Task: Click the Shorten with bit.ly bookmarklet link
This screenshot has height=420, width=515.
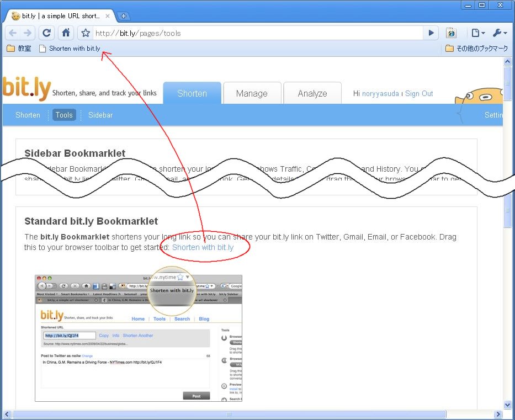Action: (203, 247)
